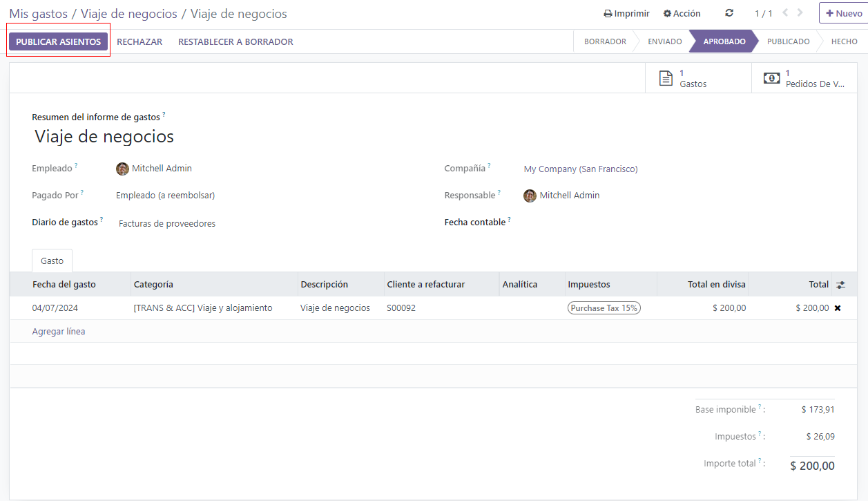Click the Rechazar button
The width and height of the screenshot is (868, 501).
coord(139,41)
